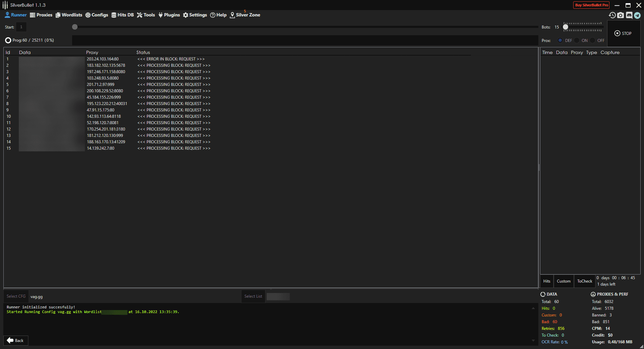Click the DATA section circle icon
Screen dimensions: 644x349
(x=543, y=294)
